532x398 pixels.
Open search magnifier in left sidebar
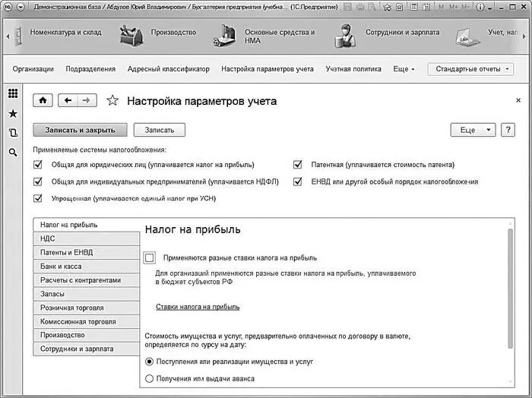pyautogui.click(x=13, y=152)
